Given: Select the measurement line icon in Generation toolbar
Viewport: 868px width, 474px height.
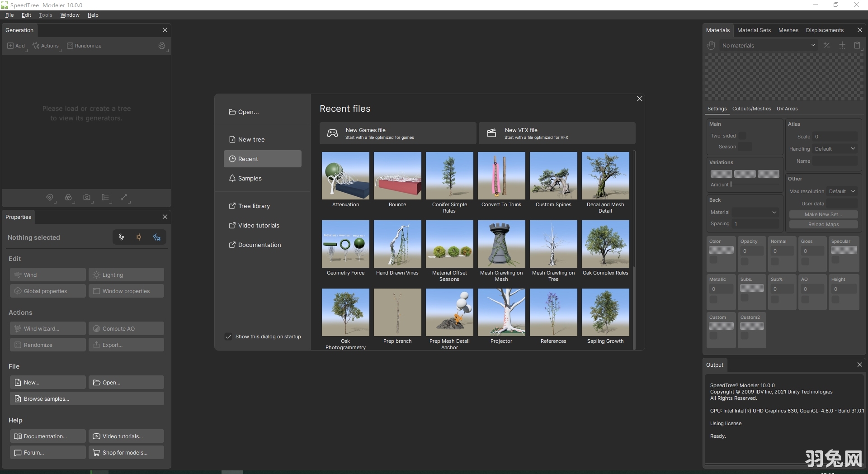Looking at the screenshot, I should coord(125,198).
